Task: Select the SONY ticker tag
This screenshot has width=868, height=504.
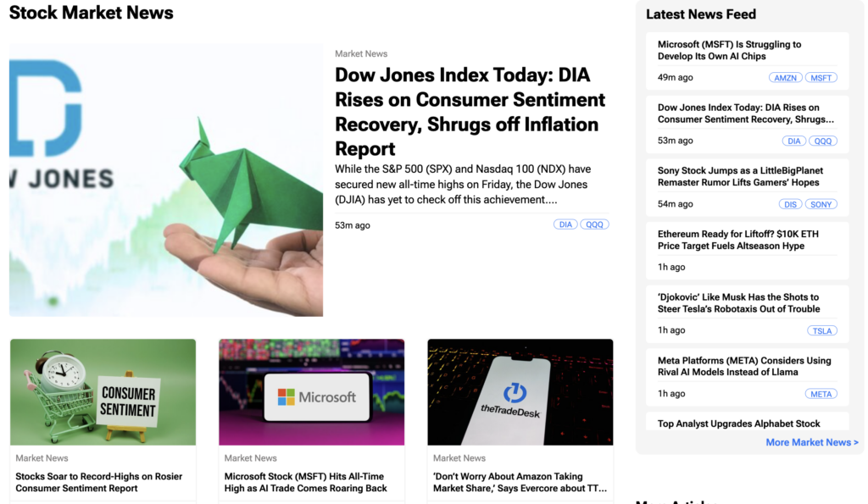Action: pyautogui.click(x=821, y=205)
